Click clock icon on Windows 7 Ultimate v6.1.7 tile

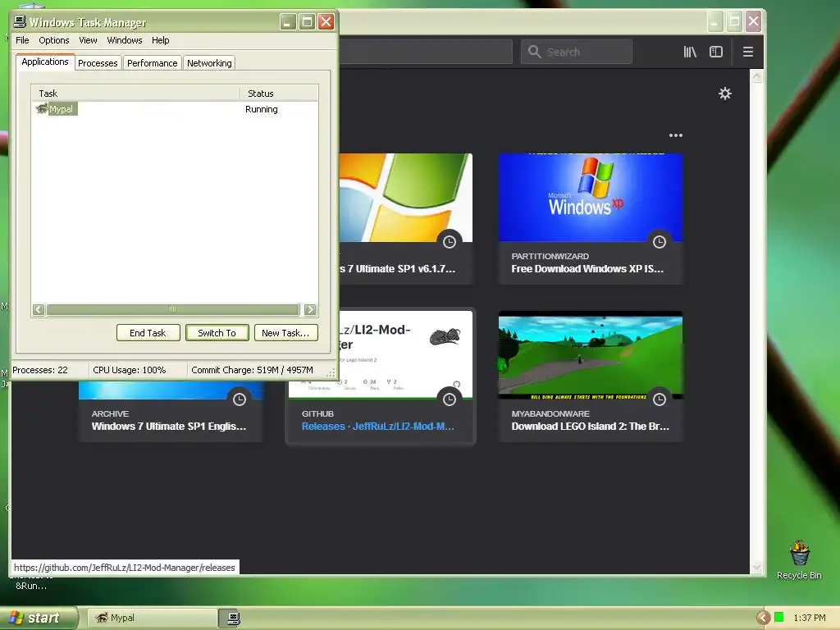(x=449, y=242)
